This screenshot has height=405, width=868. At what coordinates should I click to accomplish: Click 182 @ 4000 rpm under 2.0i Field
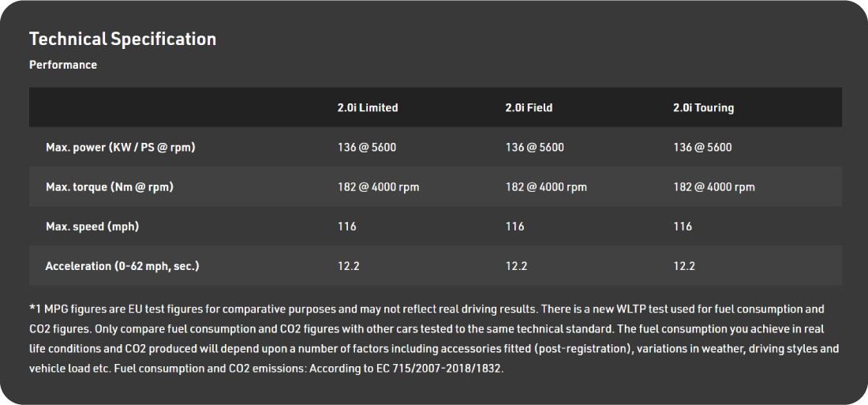coord(546,187)
